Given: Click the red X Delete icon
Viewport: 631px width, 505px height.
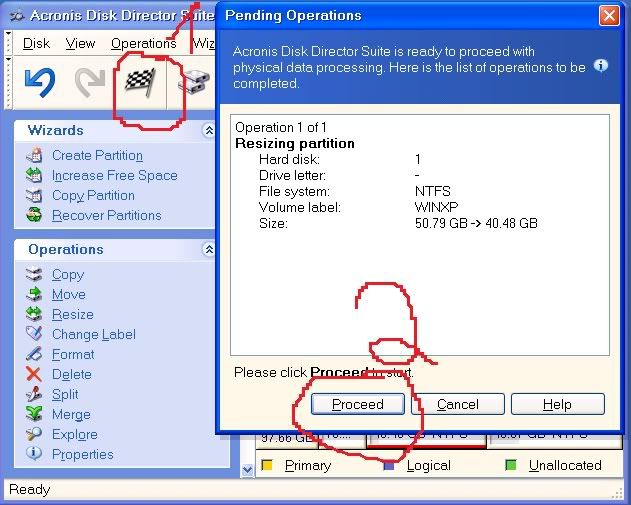Looking at the screenshot, I should click(x=34, y=374).
